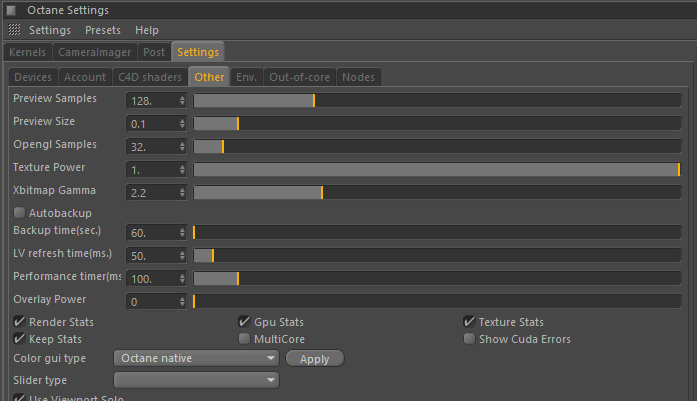Enable Show Cuda Errors option
Image resolution: width=697 pixels, height=401 pixels.
click(x=469, y=339)
